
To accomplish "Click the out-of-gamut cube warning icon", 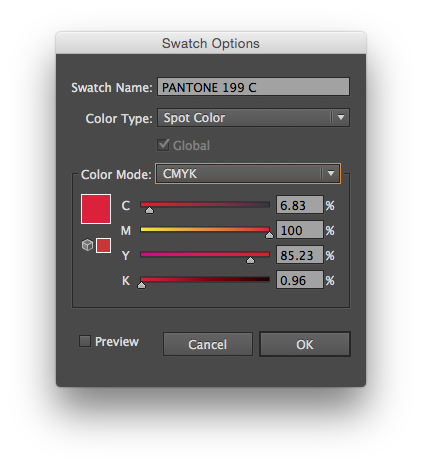I will coord(87,245).
